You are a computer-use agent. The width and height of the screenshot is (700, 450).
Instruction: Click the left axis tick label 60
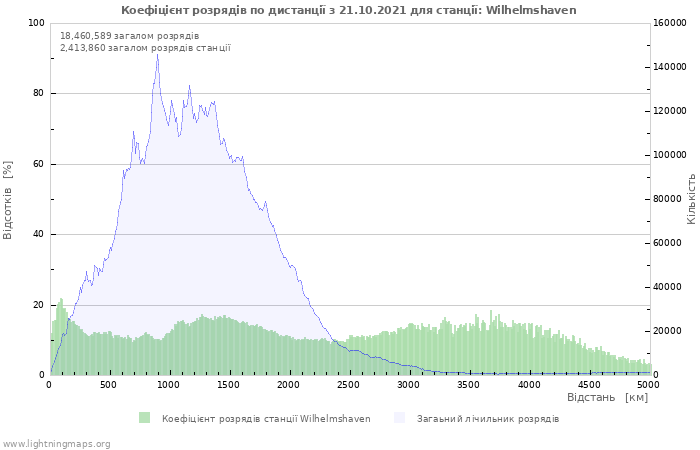click(x=39, y=164)
